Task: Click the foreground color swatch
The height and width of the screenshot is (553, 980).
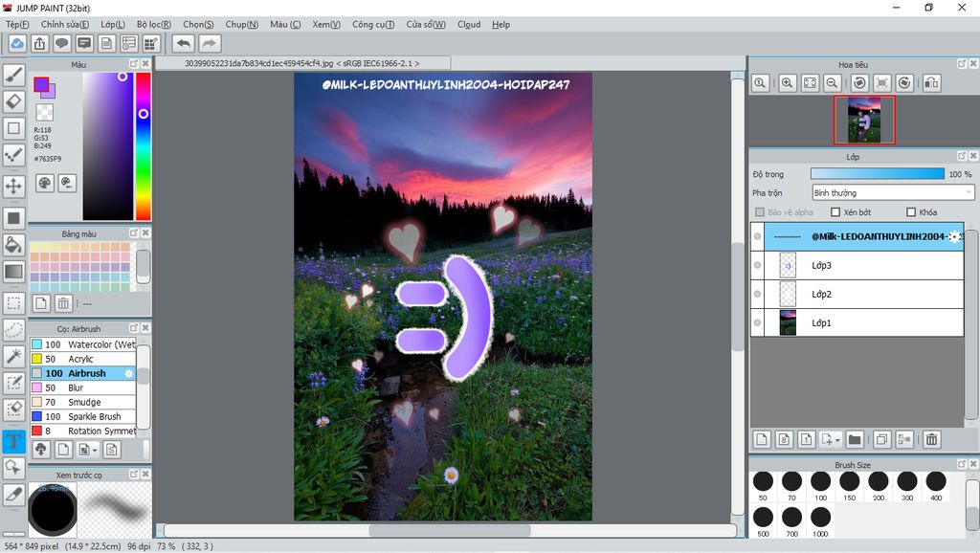Action: [x=41, y=84]
